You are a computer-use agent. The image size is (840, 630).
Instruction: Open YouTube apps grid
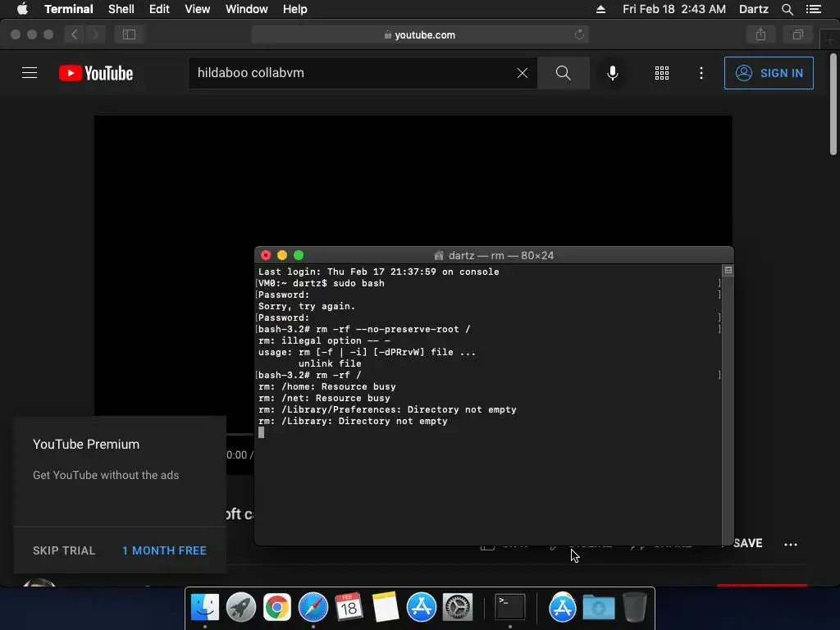662,73
